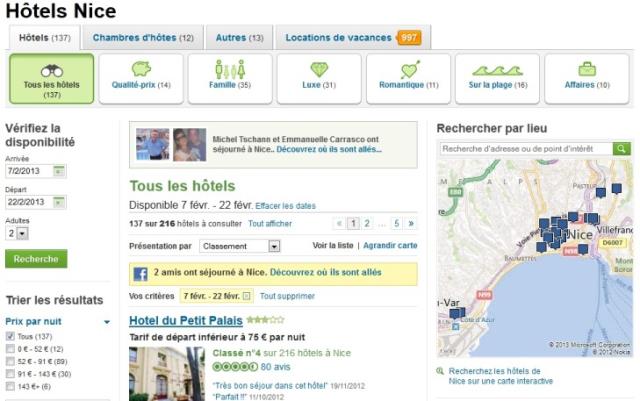The image size is (640, 401).
Task: Open the Adultes number dropdown
Action: point(17,233)
